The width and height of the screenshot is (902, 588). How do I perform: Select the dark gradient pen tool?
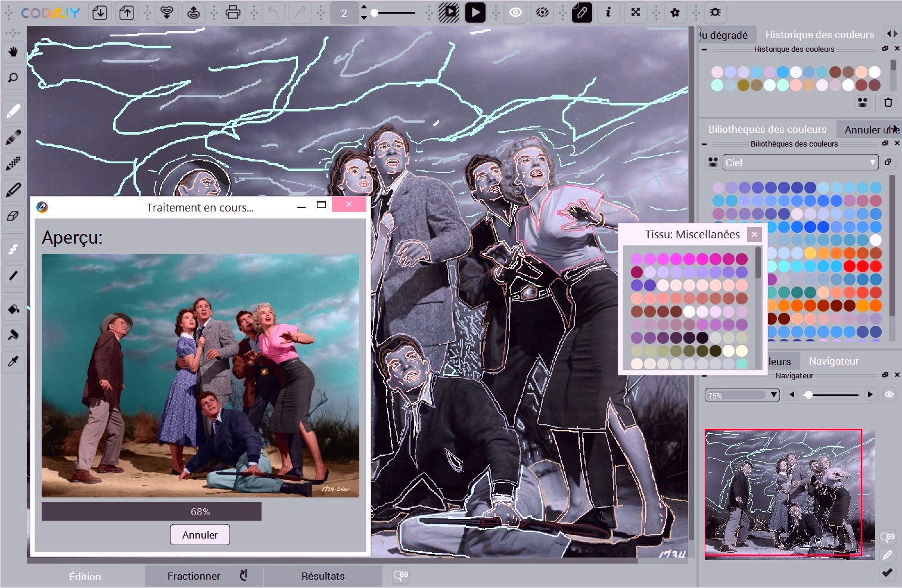pyautogui.click(x=13, y=138)
